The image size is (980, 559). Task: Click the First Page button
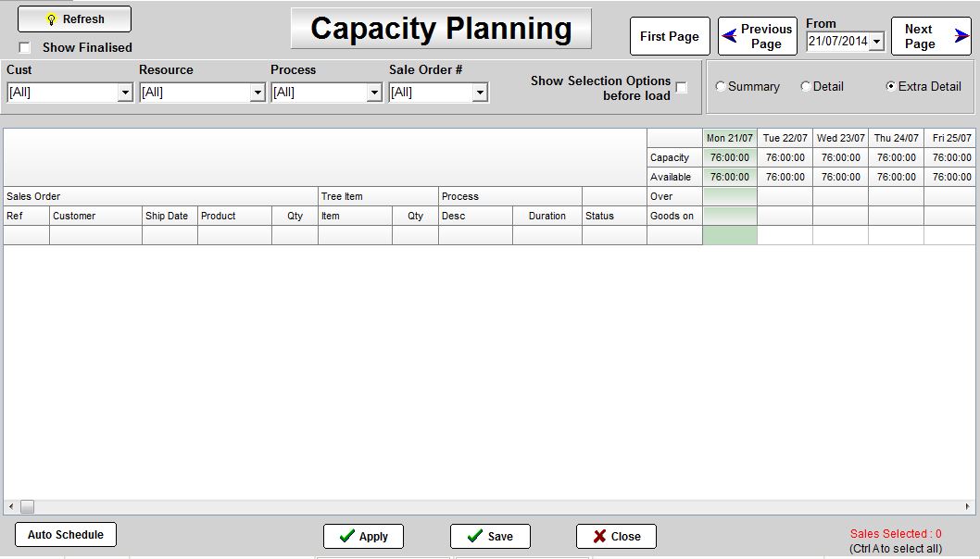(x=669, y=36)
